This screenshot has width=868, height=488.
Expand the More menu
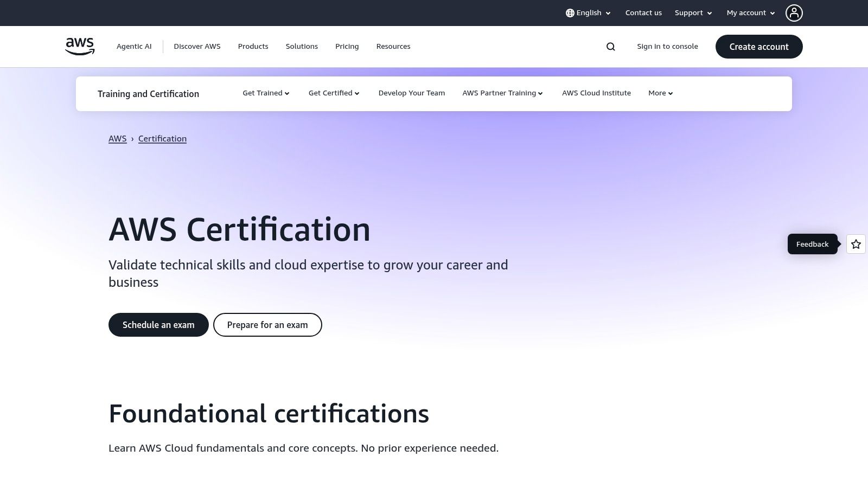click(661, 93)
